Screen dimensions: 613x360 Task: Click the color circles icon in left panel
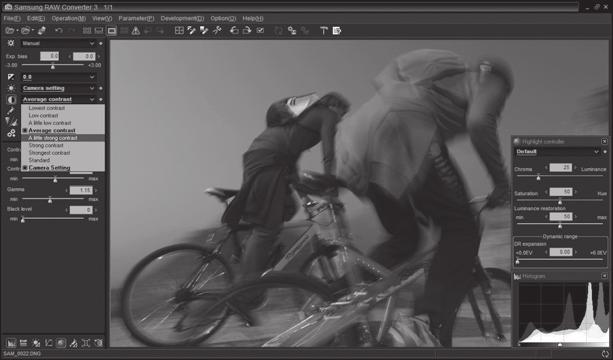(x=11, y=134)
